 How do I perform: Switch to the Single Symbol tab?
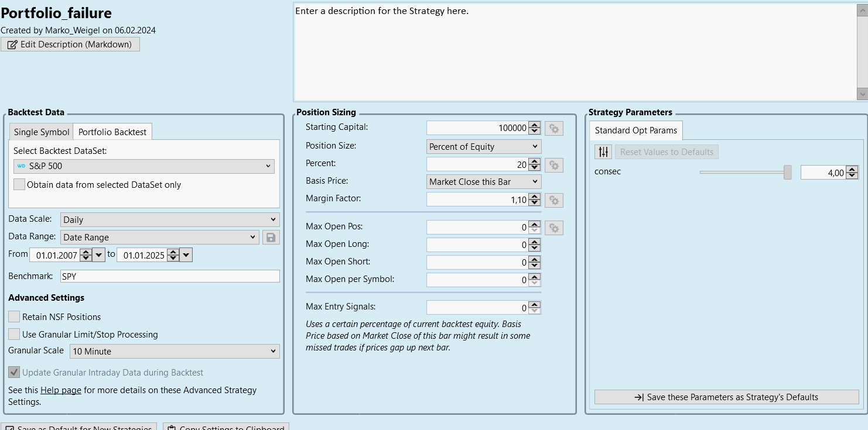pyautogui.click(x=42, y=132)
